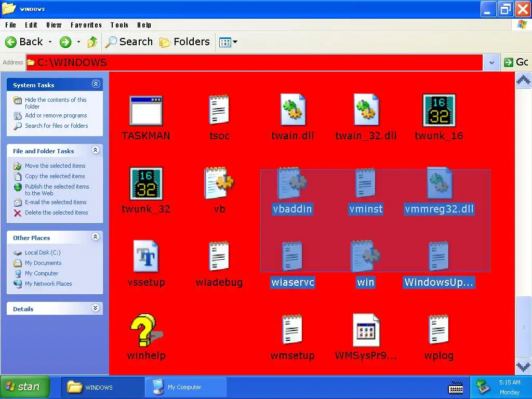Select the twunk_16 program icon
The width and height of the screenshot is (532, 399).
click(x=439, y=111)
